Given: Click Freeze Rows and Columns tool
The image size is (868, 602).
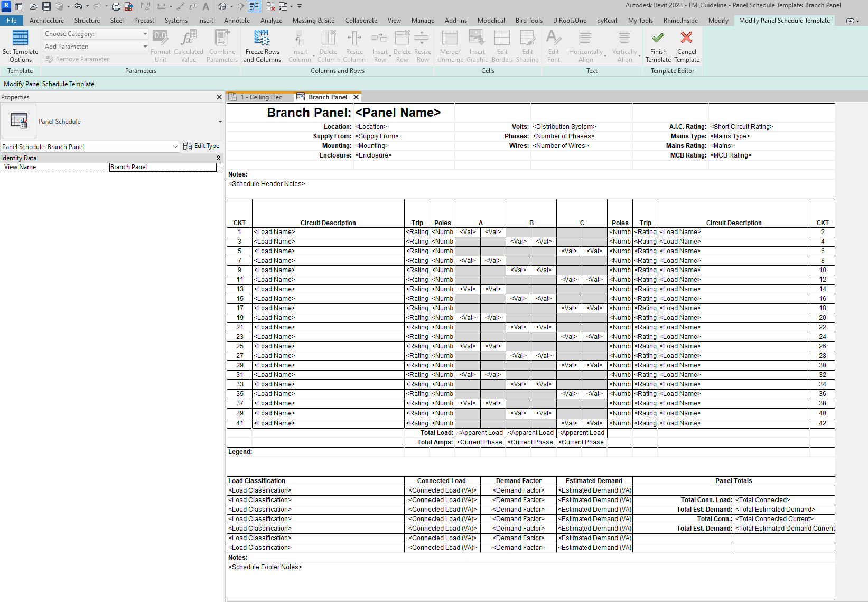Looking at the screenshot, I should (x=262, y=46).
